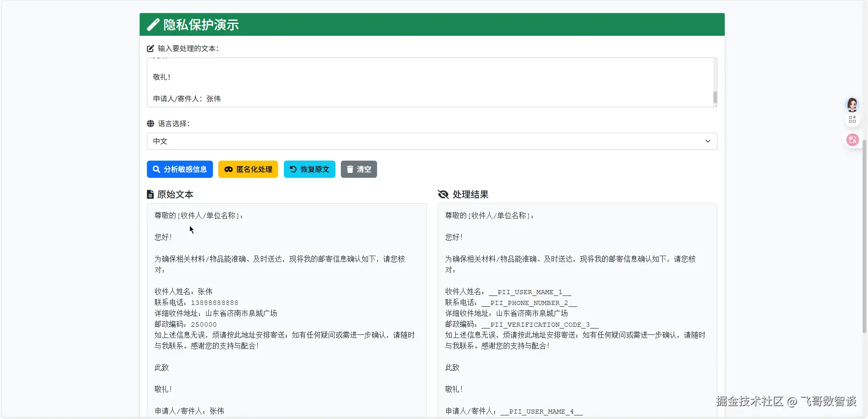Click the __PII_USER_MAME_1__ placeholder
The width and height of the screenshot is (868, 419).
click(x=530, y=292)
